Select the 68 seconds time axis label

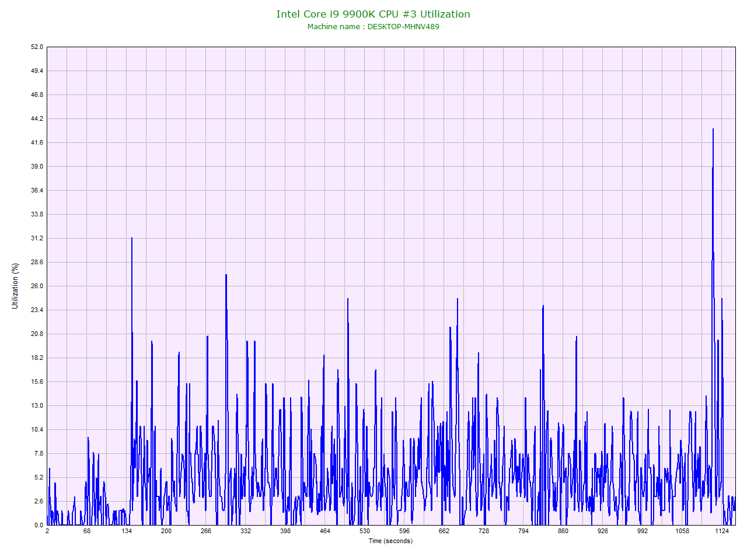coord(87,531)
